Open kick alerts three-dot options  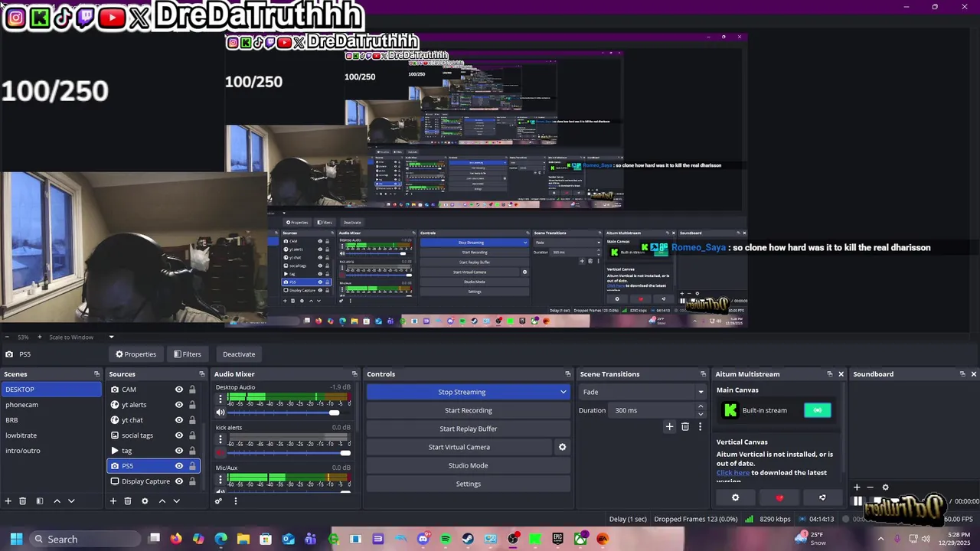click(x=220, y=440)
